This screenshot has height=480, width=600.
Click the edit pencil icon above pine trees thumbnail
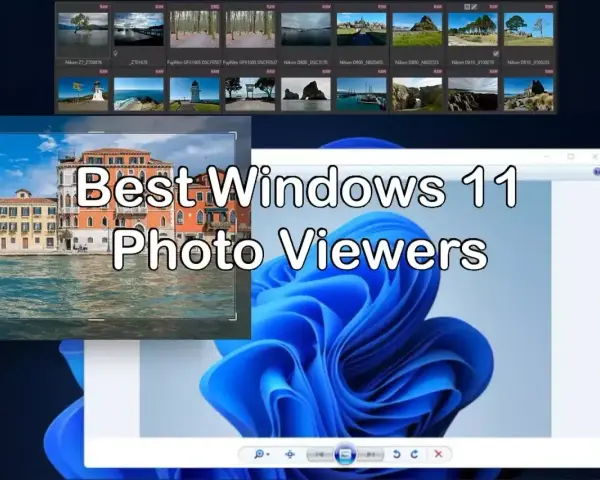(x=474, y=7)
